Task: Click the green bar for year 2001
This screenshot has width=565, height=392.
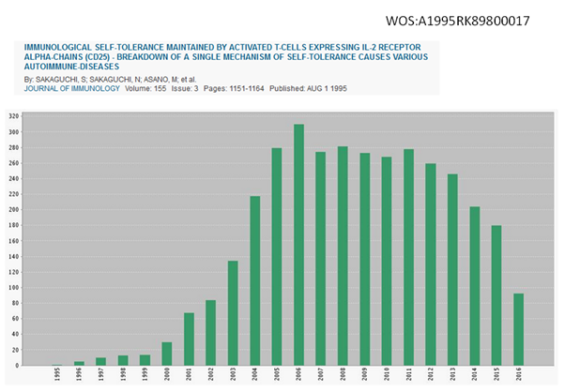Action: pos(189,339)
